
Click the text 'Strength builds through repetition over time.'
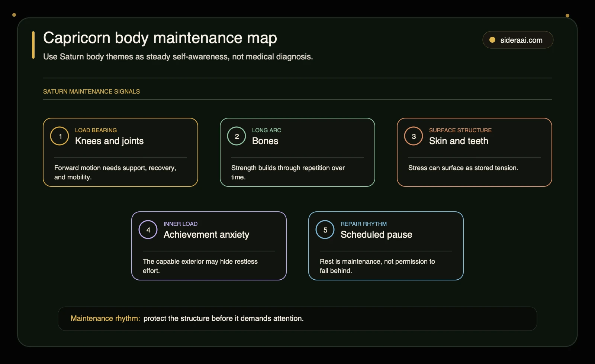(x=288, y=172)
